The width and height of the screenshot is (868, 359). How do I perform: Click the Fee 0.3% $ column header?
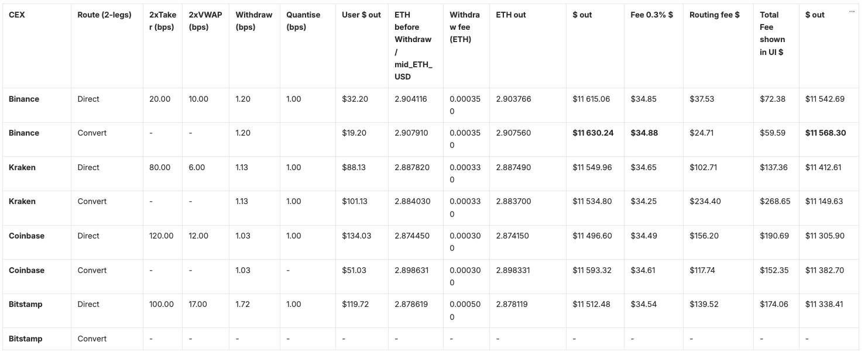[x=651, y=15]
